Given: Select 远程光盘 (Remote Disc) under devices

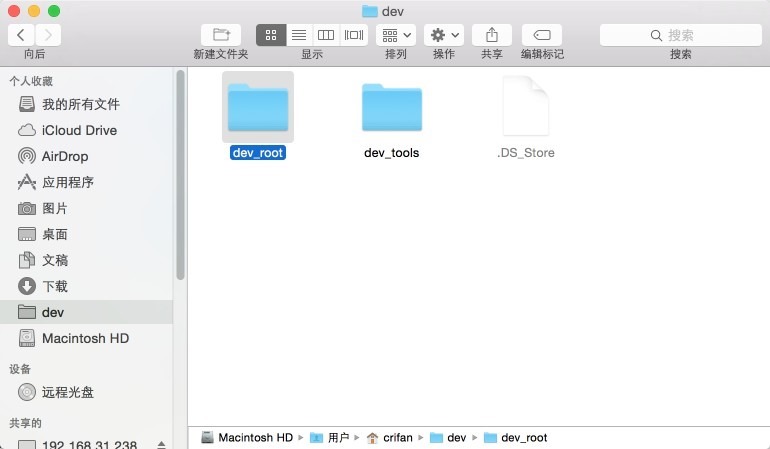Looking at the screenshot, I should pyautogui.click(x=86, y=392).
